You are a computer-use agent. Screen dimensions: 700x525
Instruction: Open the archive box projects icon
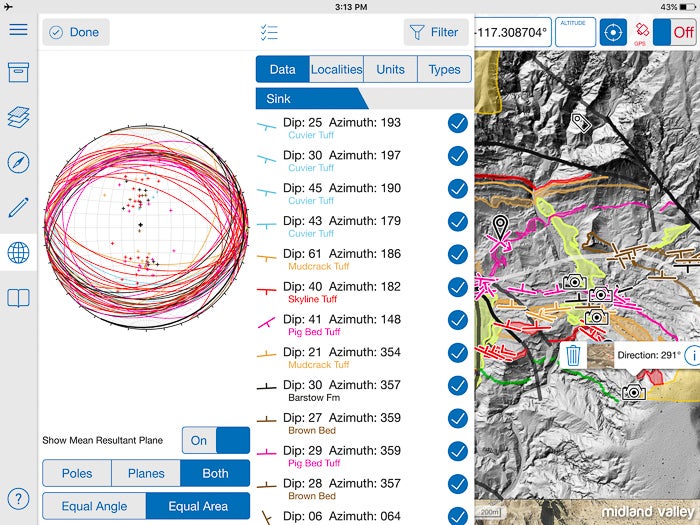18,72
